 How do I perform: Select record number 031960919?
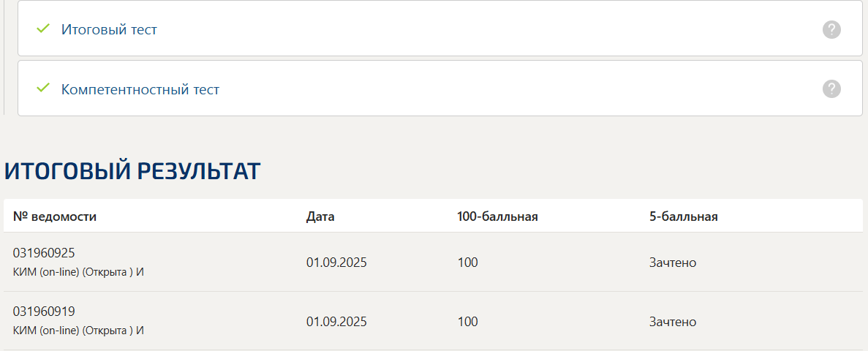(x=44, y=311)
